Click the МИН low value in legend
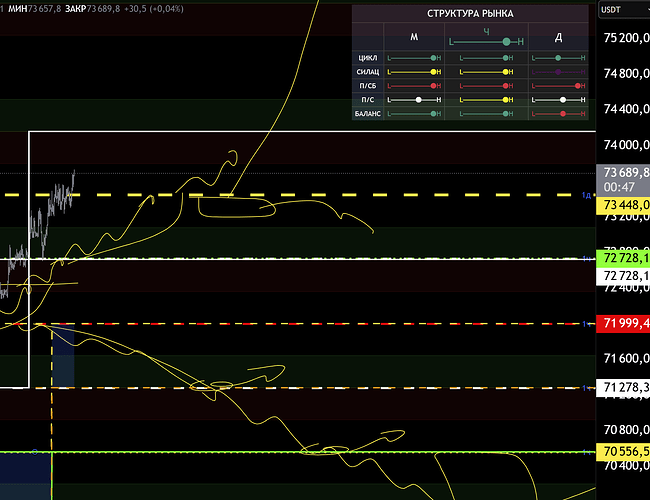The image size is (650, 500). (x=40, y=8)
